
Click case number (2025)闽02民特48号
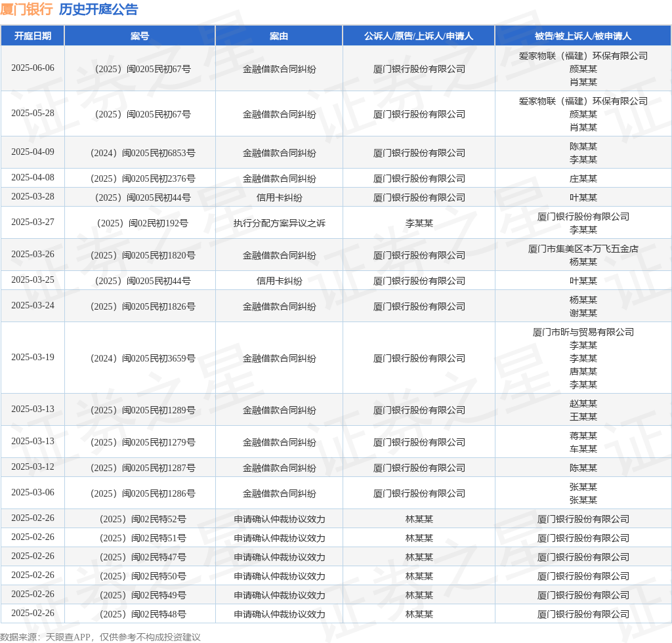point(142,614)
